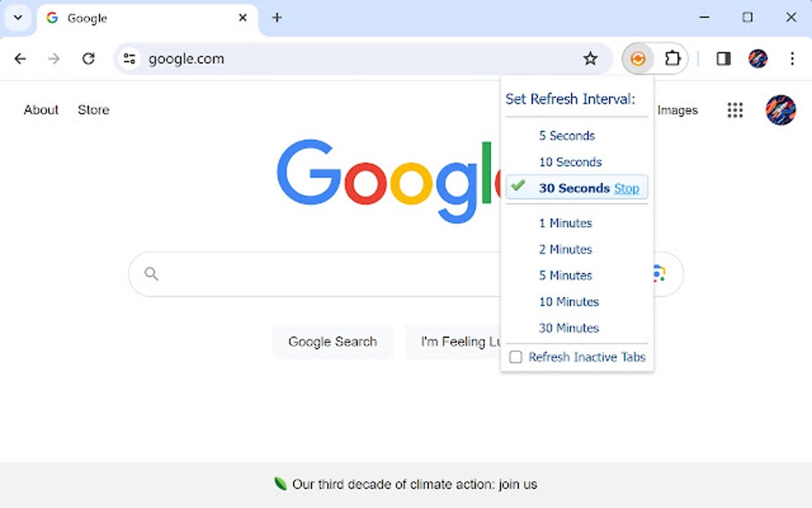Open the auto refresh extension icon
This screenshot has height=508, width=812.
coord(638,58)
